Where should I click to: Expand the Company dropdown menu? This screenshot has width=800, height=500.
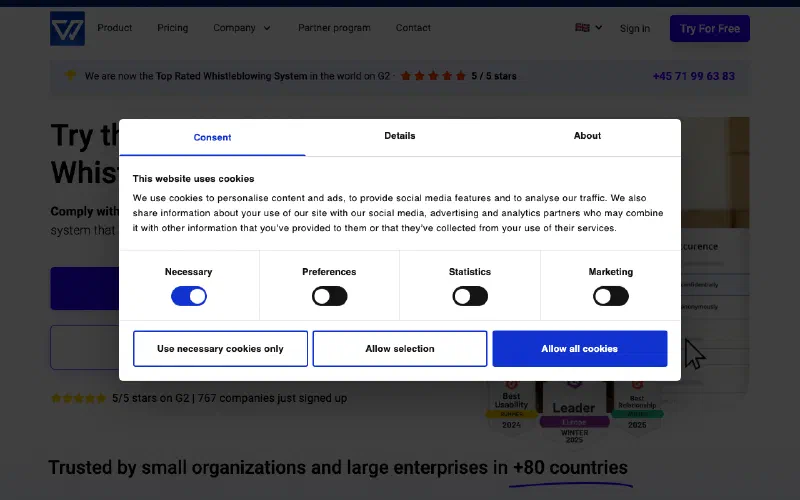tap(242, 28)
